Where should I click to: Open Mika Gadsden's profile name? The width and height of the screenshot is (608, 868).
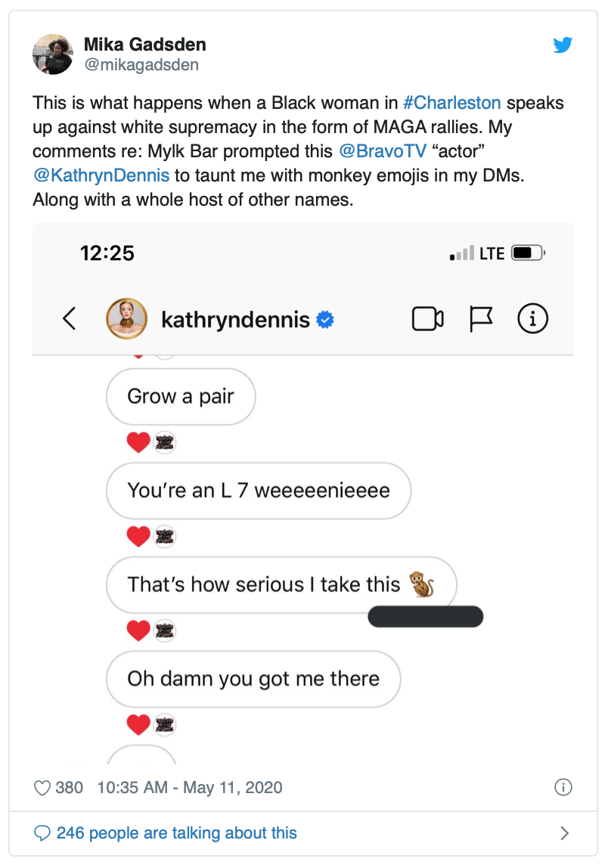click(144, 45)
